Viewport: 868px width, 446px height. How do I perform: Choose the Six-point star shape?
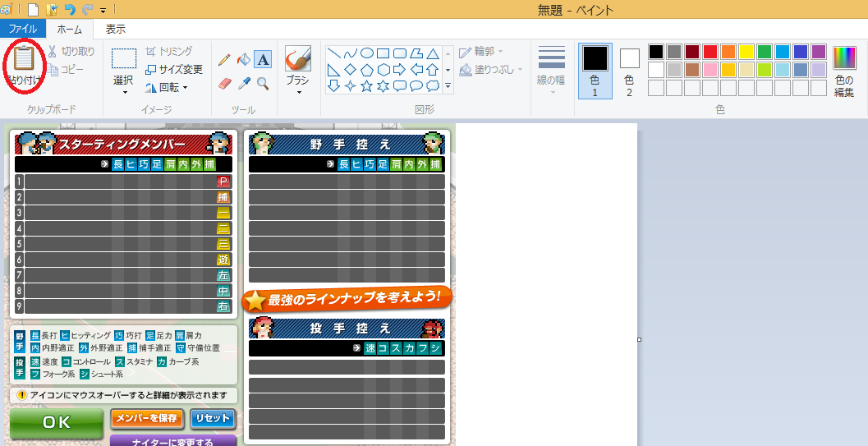383,85
